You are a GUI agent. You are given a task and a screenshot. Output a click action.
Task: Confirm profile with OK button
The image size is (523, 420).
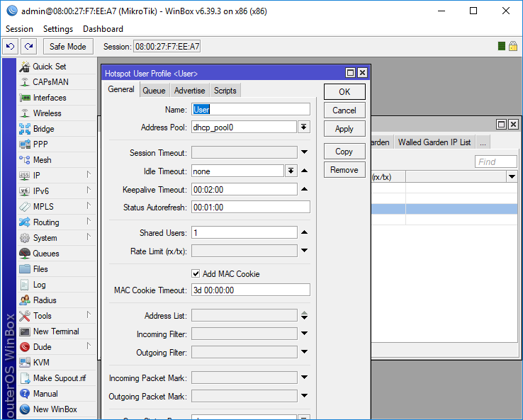344,91
